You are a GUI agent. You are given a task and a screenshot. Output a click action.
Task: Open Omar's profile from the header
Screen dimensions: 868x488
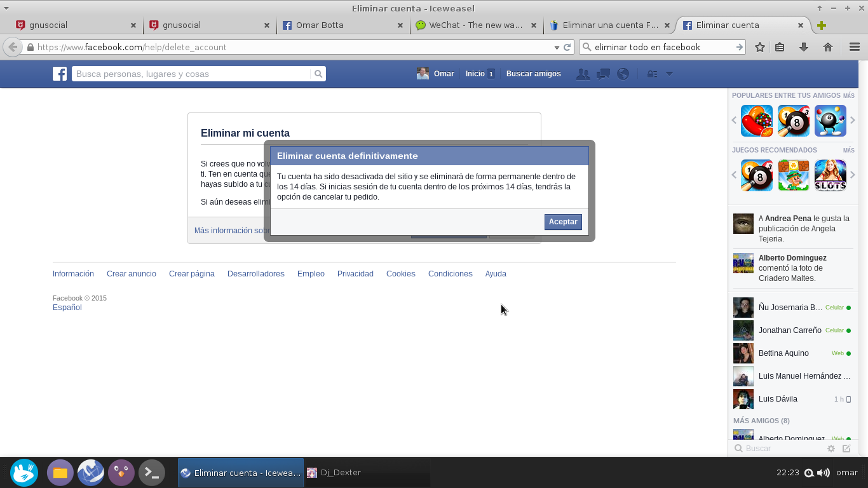pos(436,74)
